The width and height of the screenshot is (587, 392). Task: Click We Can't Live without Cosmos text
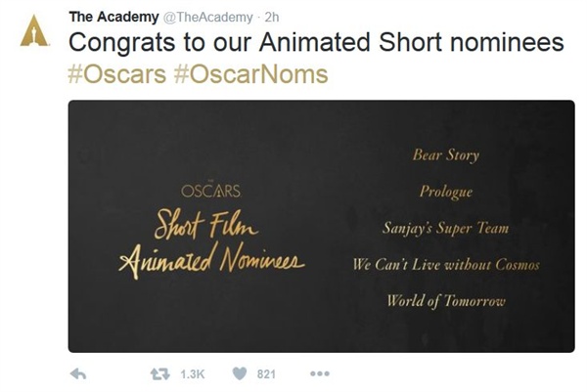click(446, 265)
